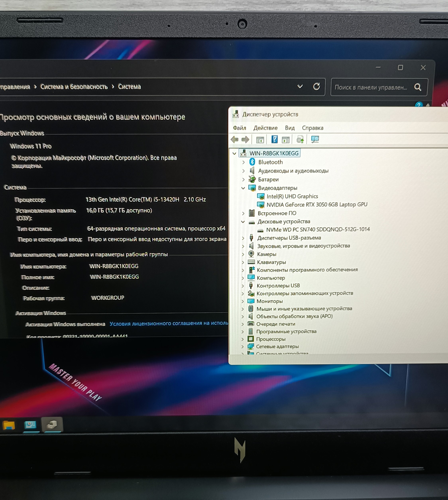Click the search magnifier in Control Panel
Viewport: 448px width, 500px height.
tap(418, 87)
